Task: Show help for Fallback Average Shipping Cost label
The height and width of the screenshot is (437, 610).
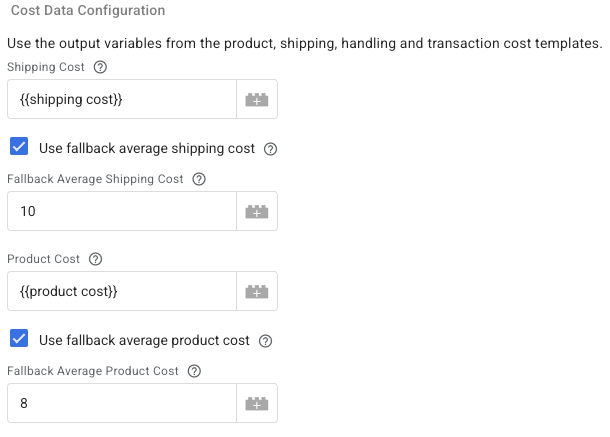Action: point(199,179)
